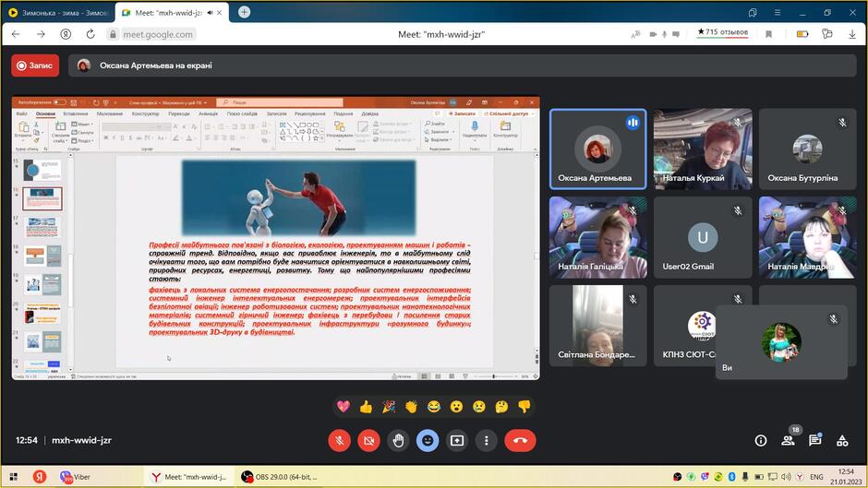Image resolution: width=868 pixels, height=488 pixels.
Task: Select slide 15 thumbnail in shared PowerPoint
Action: pos(42,171)
